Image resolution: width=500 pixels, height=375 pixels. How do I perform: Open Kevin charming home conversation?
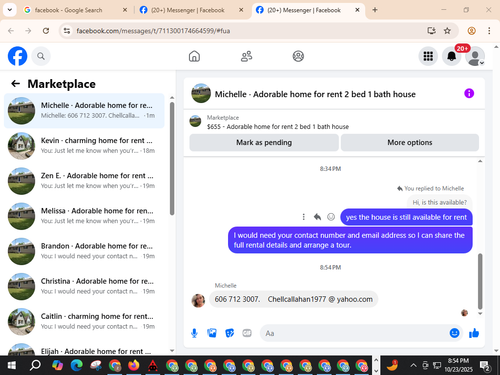[x=84, y=146]
